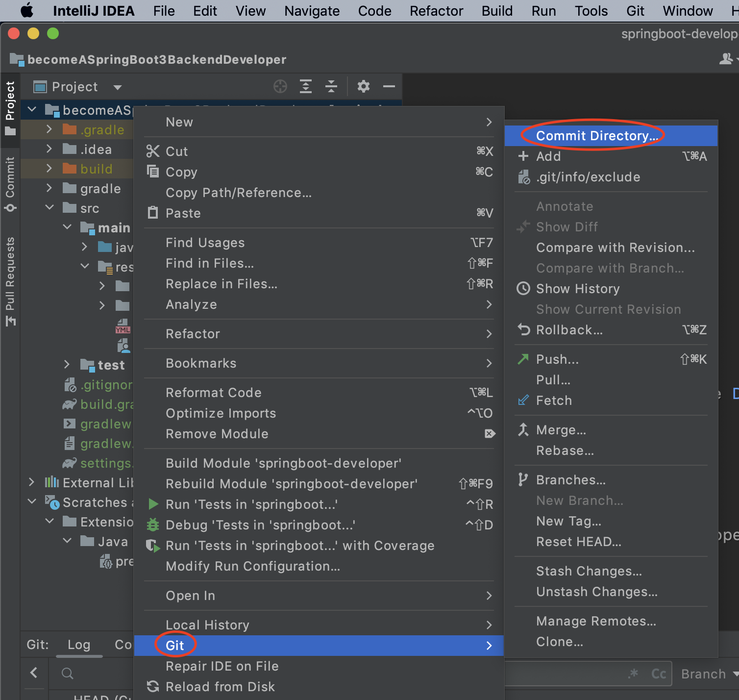Select the gradle folder in project tree
This screenshot has width=739, height=700.
coord(100,189)
